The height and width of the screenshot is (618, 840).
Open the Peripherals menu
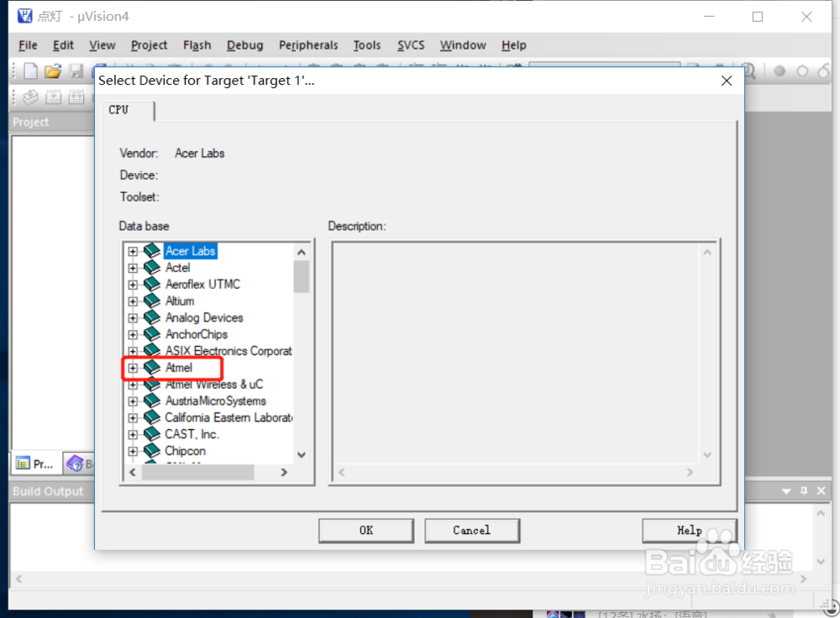tap(308, 45)
